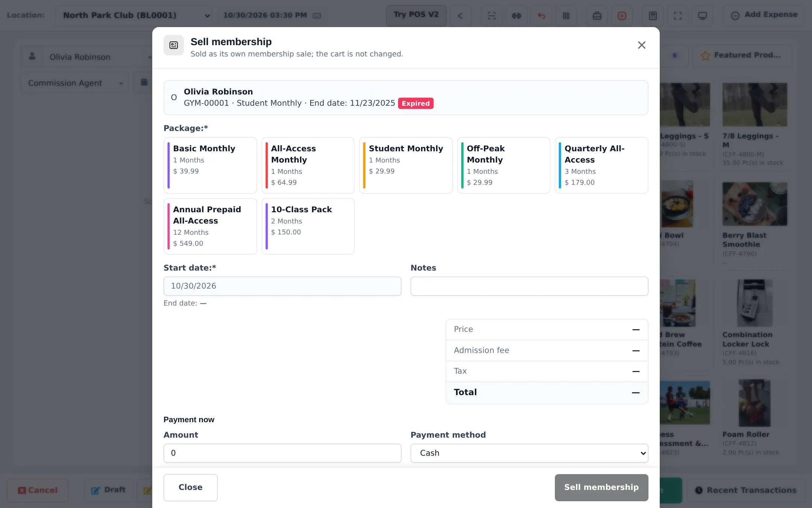This screenshot has width=812, height=508.
Task: Select the Basic Monthly package card
Action: coord(210,165)
